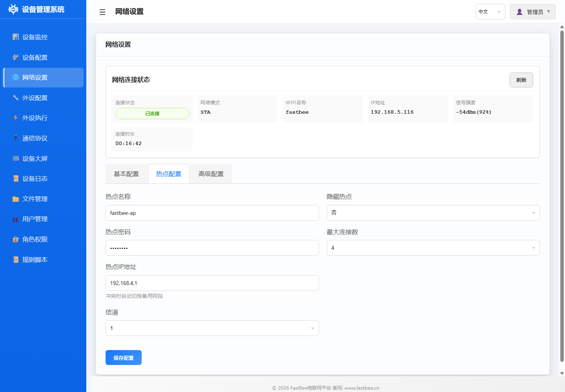
Task: Click the 外设执行 lightning icon
Action: tap(16, 118)
